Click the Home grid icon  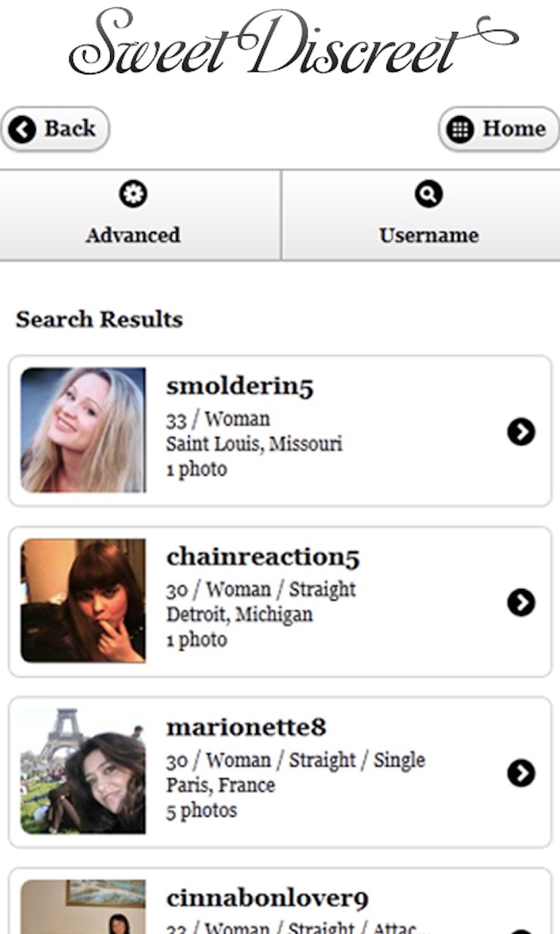click(459, 130)
